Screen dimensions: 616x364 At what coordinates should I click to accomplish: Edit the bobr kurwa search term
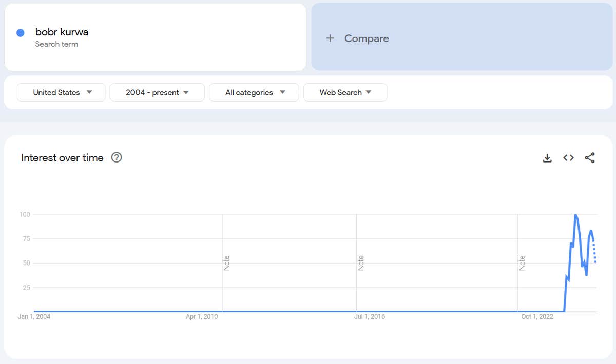click(62, 32)
